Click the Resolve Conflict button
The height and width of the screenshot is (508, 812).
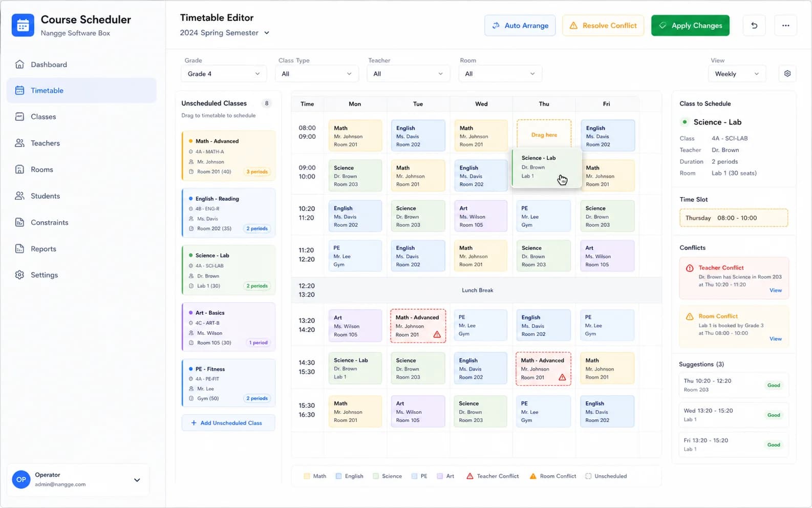pos(603,26)
